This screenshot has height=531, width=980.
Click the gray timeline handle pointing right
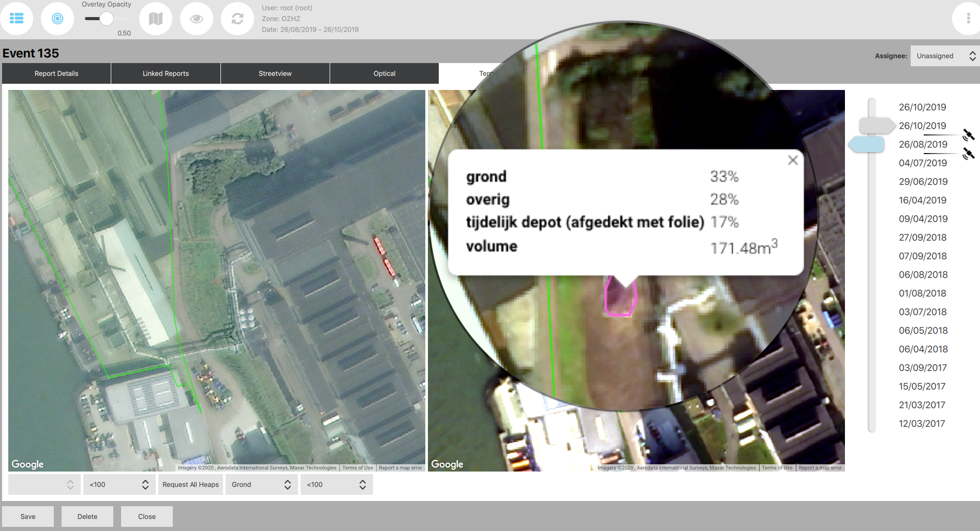877,125
